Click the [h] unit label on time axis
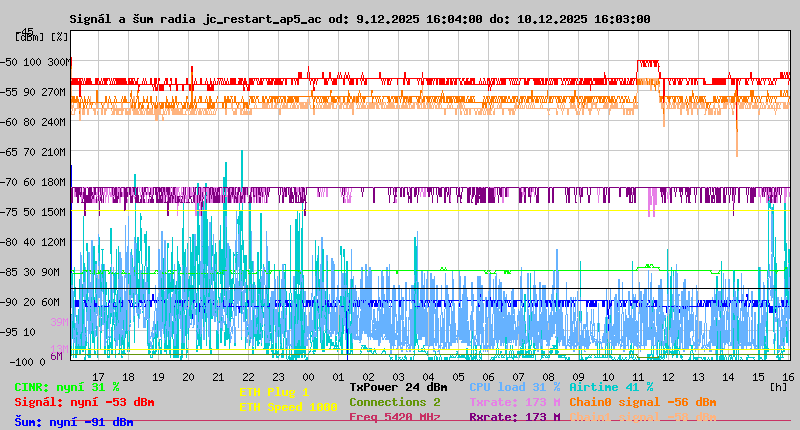Image resolution: width=800 pixels, height=430 pixels. 778,386
